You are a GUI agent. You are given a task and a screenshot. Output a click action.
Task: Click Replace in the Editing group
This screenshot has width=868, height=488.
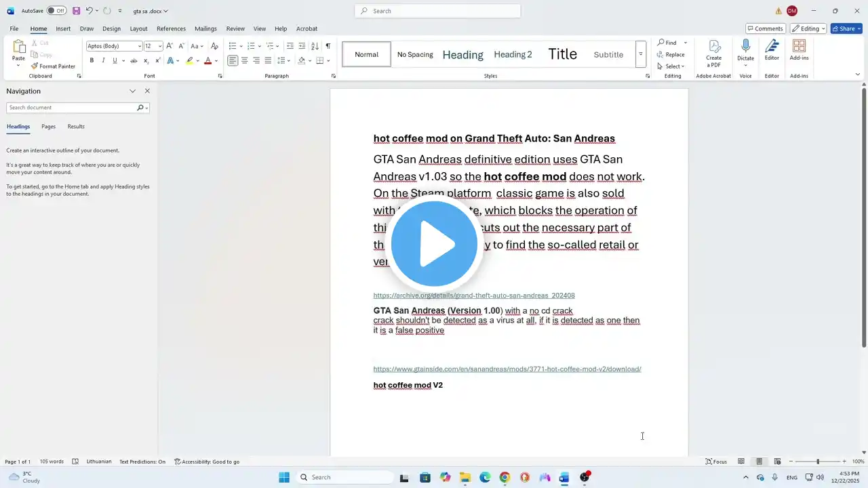coord(671,54)
